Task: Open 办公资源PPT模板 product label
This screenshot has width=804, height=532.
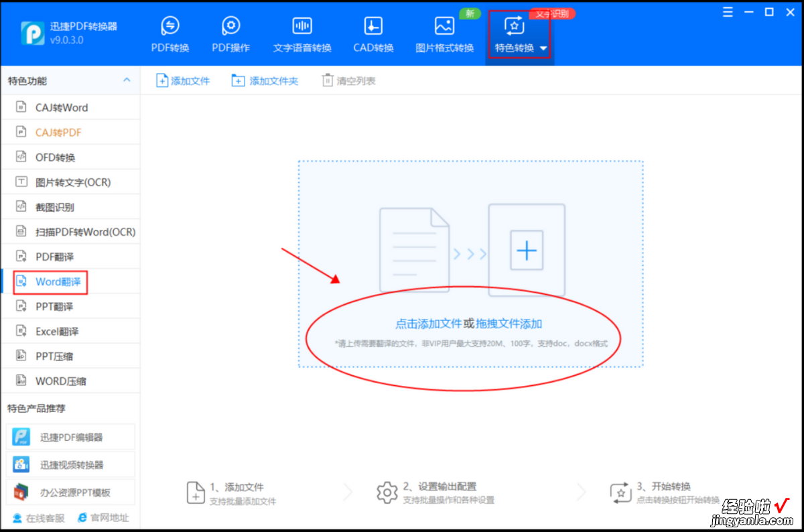Action: [75, 492]
